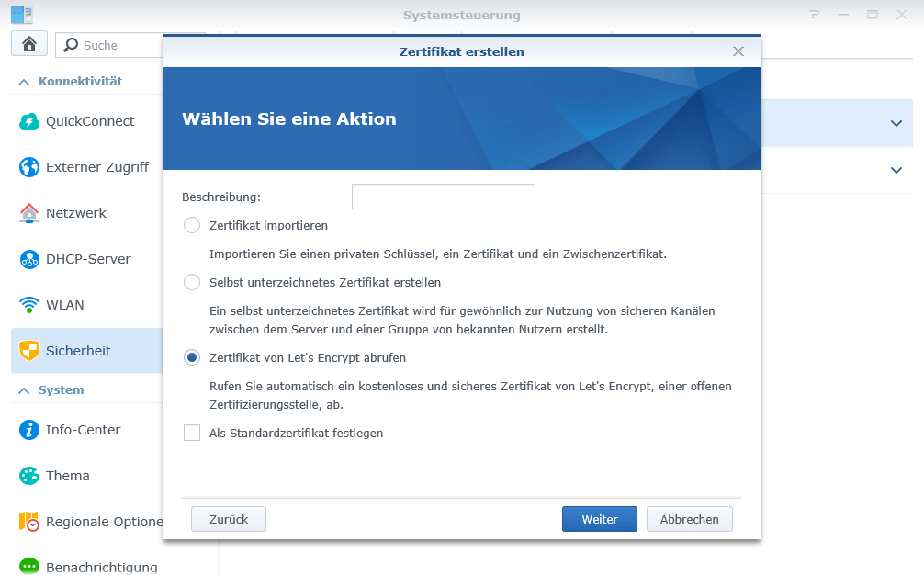Open Regionale Optionen map icon
This screenshot has height=575, width=924.
click(29, 522)
